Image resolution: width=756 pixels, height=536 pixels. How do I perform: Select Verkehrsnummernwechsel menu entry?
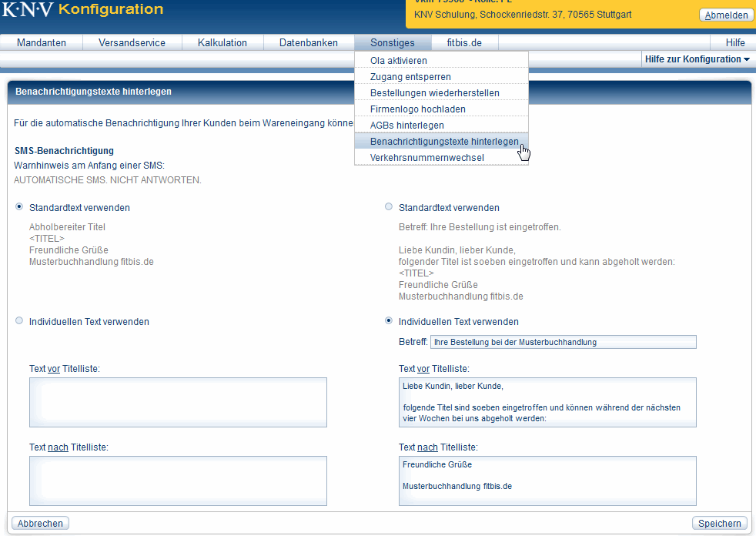pyautogui.click(x=427, y=158)
